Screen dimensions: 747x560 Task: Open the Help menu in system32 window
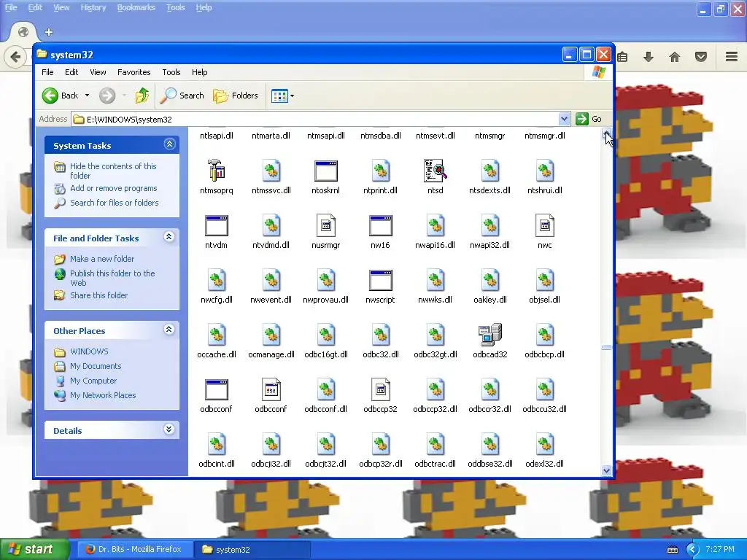click(200, 72)
